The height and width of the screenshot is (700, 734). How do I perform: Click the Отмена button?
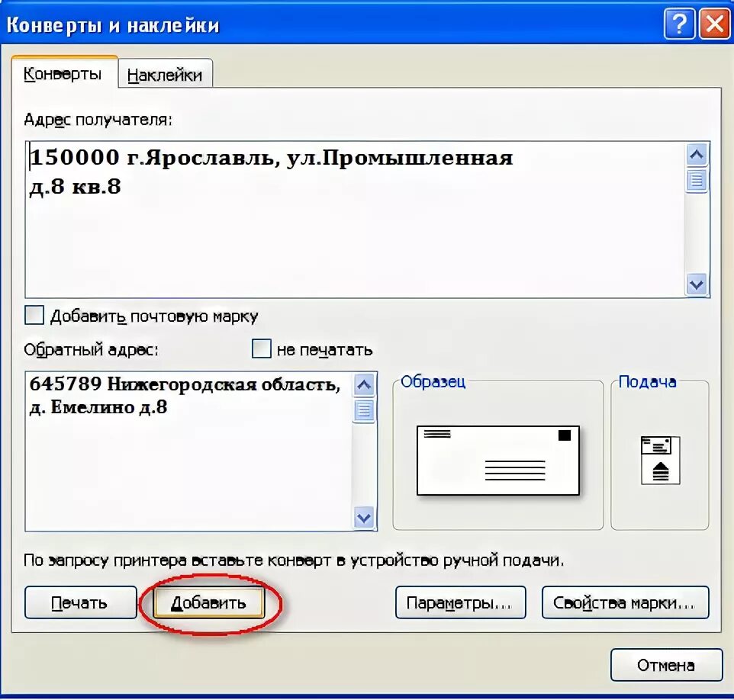tap(666, 664)
